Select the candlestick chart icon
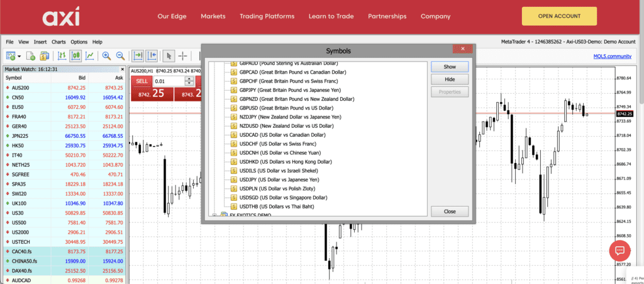Screen dimensions: 644x284 point(76,55)
